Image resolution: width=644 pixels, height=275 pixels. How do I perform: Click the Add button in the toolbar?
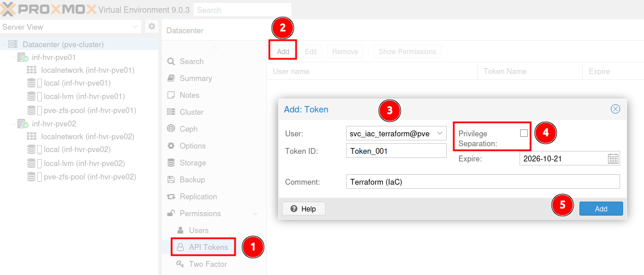click(x=283, y=52)
